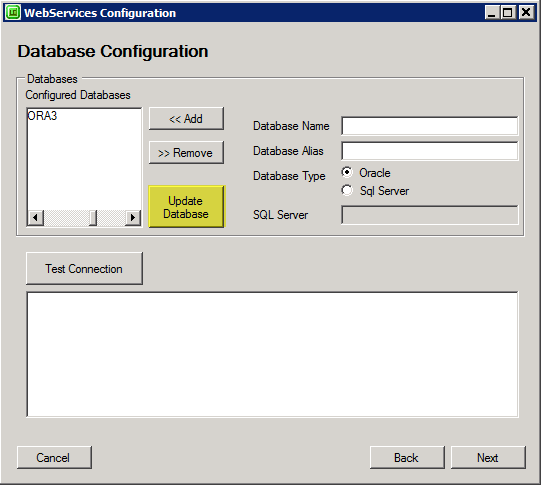This screenshot has width=541, height=485.
Task: Click in the Database Name field
Action: pos(430,126)
